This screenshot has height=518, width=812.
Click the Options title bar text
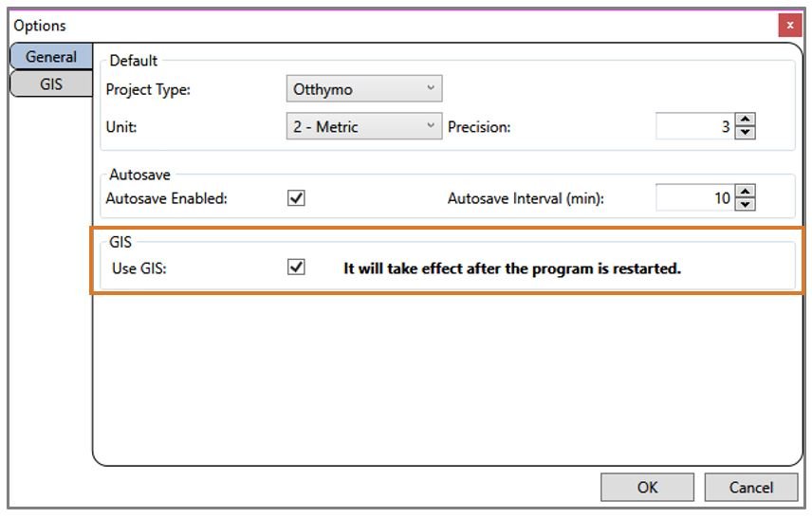tap(40, 26)
